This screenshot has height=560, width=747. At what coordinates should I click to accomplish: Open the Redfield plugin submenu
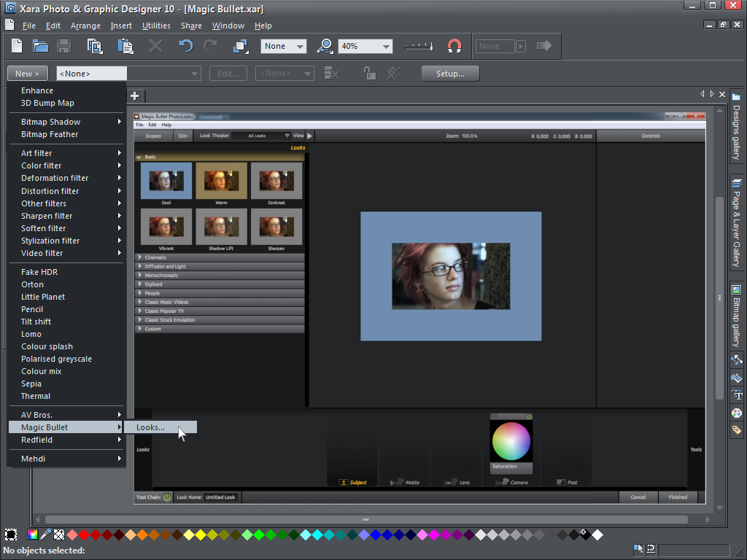coord(66,440)
